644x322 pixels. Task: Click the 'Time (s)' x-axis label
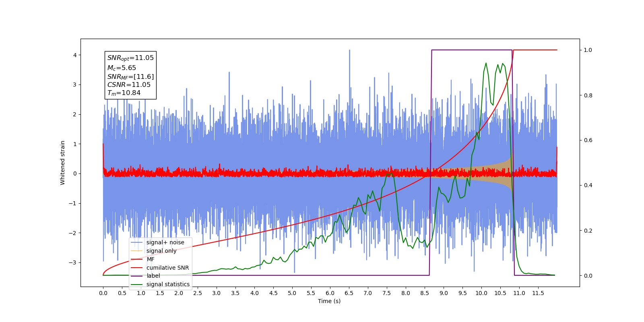329,301
